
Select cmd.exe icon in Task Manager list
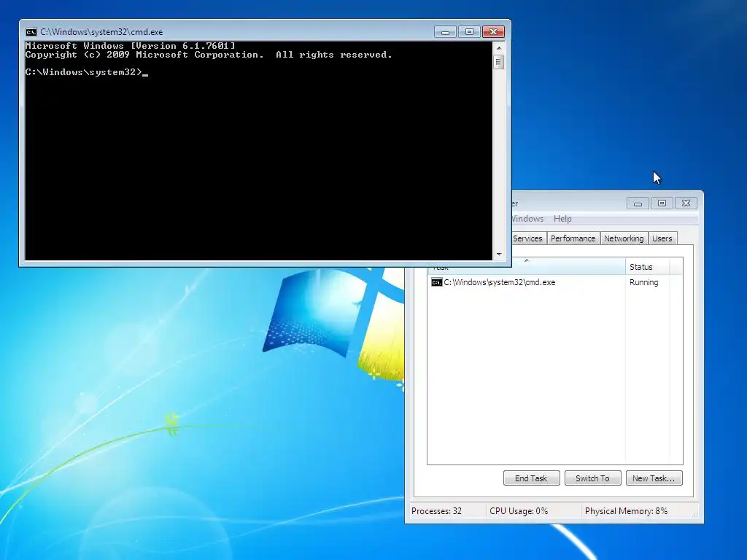436,282
